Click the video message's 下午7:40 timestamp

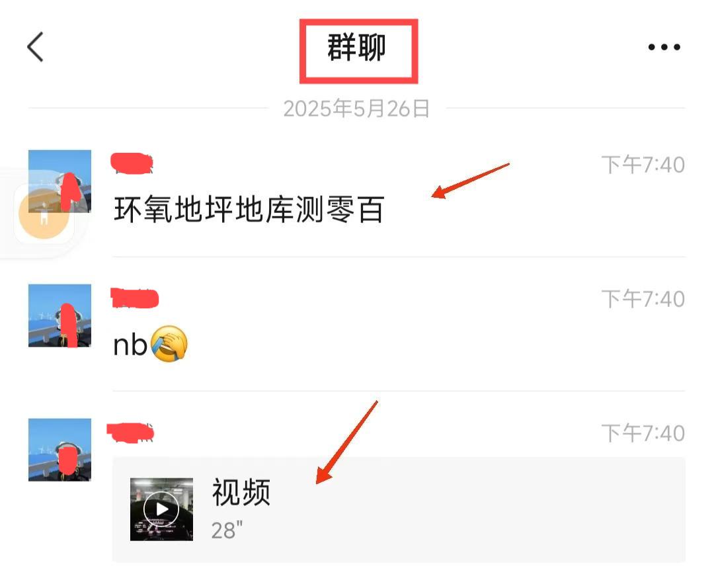click(643, 433)
